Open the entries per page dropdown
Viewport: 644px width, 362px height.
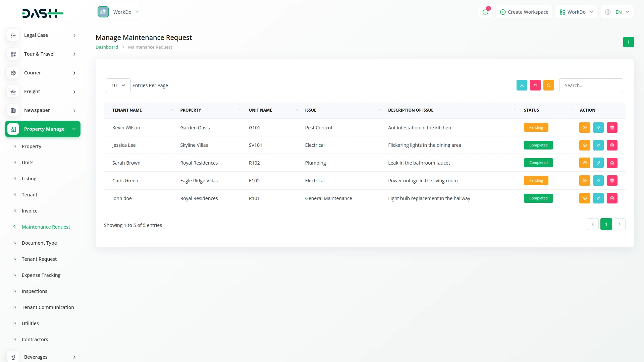[x=118, y=85]
